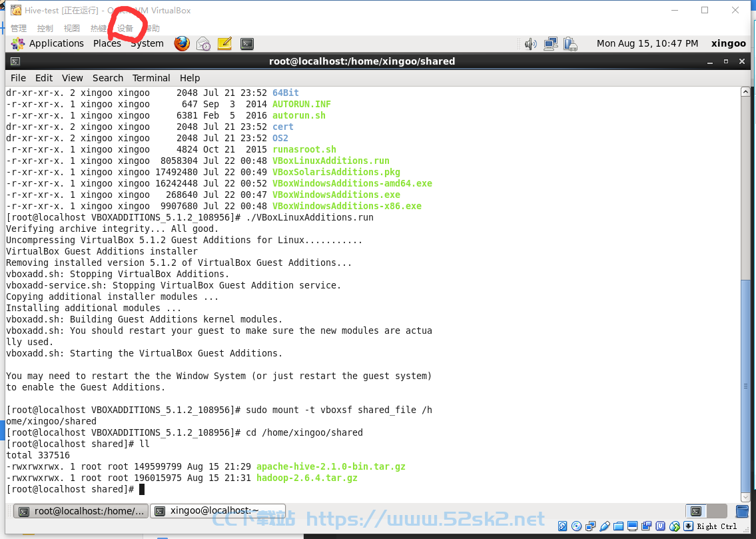Open the terminal File menu
Screen dimensions: 756x539
pyautogui.click(x=19, y=78)
